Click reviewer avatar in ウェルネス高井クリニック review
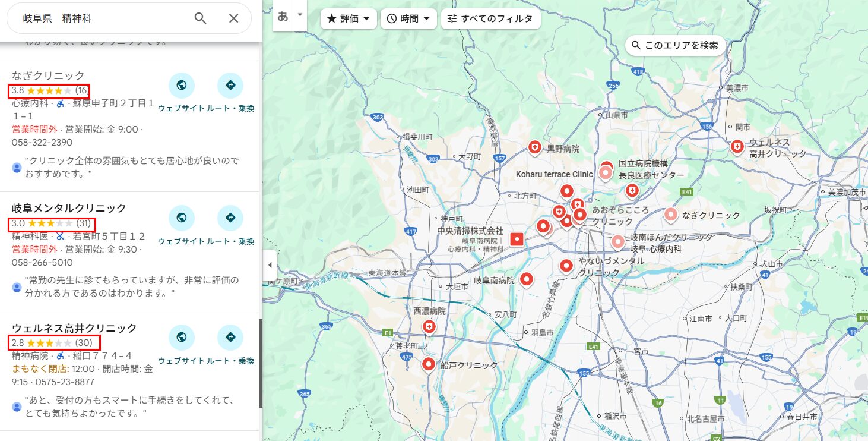This screenshot has width=868, height=441. 17,407
